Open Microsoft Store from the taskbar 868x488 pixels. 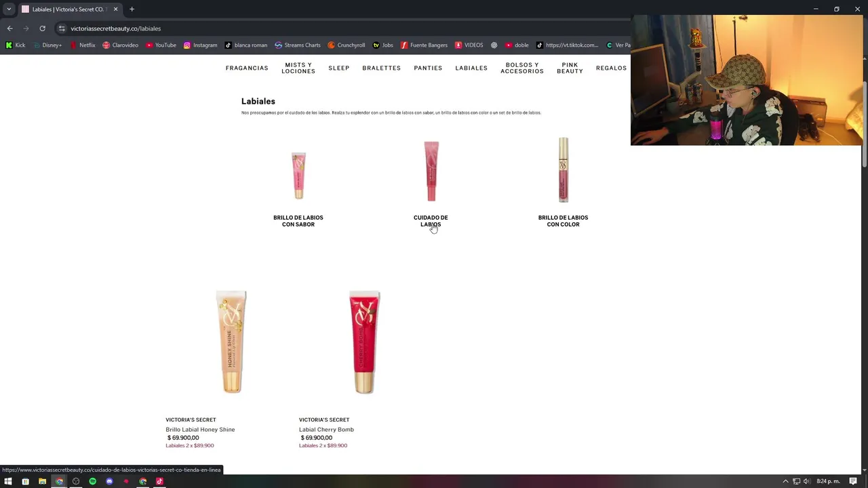click(x=25, y=481)
